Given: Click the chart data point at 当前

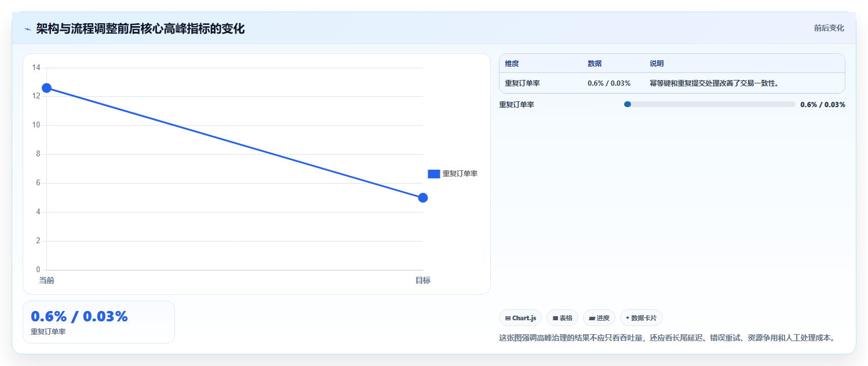Looking at the screenshot, I should 46,88.
